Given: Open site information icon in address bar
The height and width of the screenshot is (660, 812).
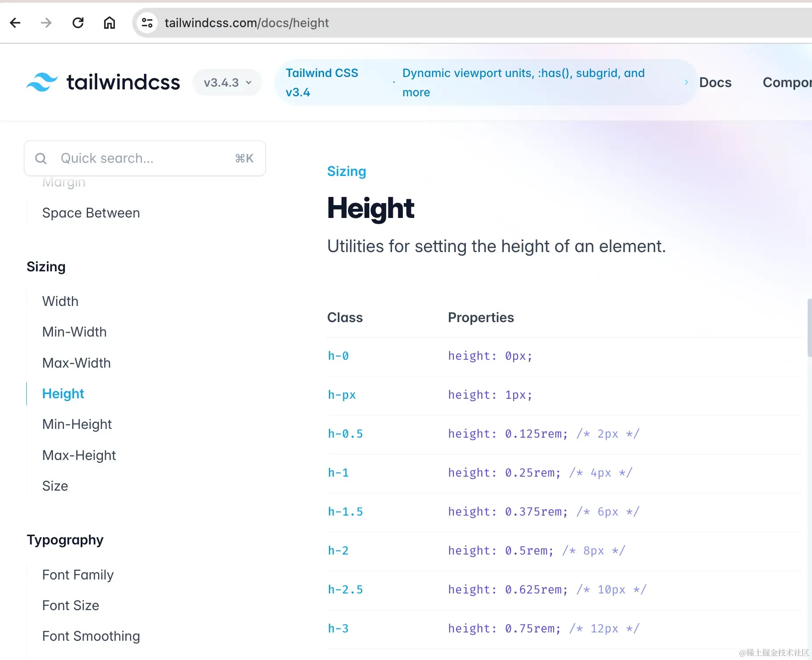Looking at the screenshot, I should pyautogui.click(x=147, y=23).
